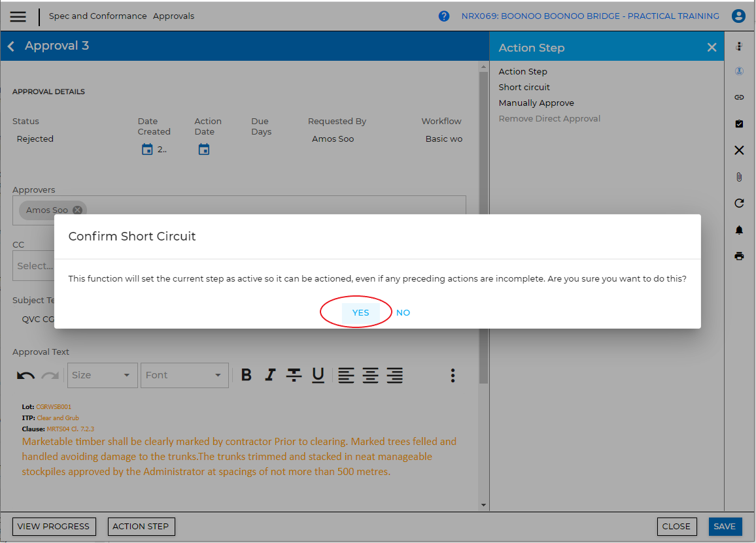Go back using Approval 3 arrow
The height and width of the screenshot is (543, 756).
coord(11,46)
